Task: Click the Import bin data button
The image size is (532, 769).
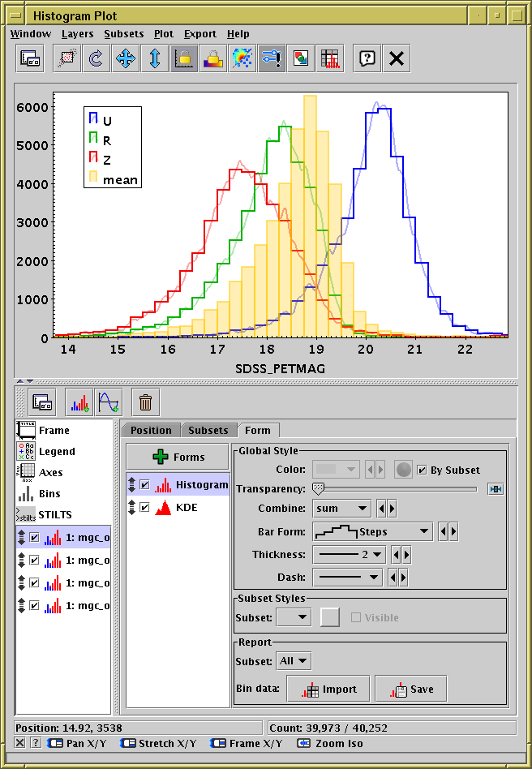Action: click(x=328, y=689)
